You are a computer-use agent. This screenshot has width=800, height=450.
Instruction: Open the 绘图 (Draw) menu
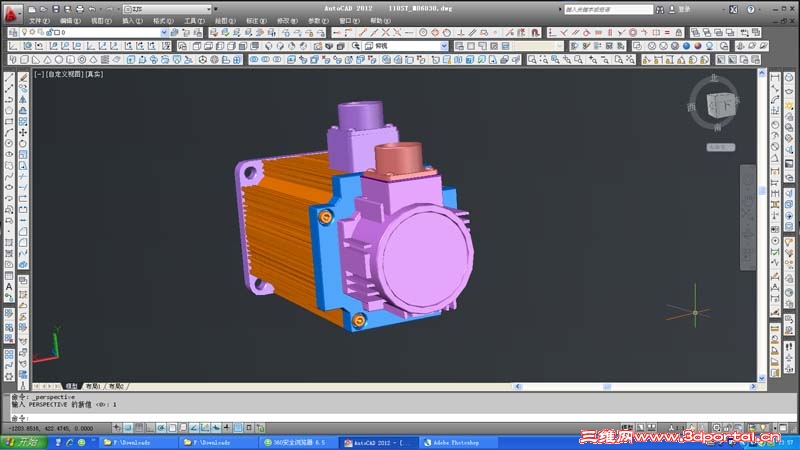tap(225, 21)
